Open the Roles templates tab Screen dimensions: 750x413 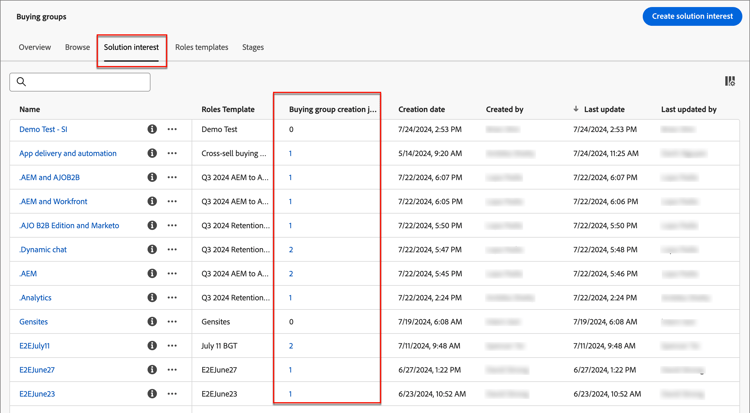201,47
